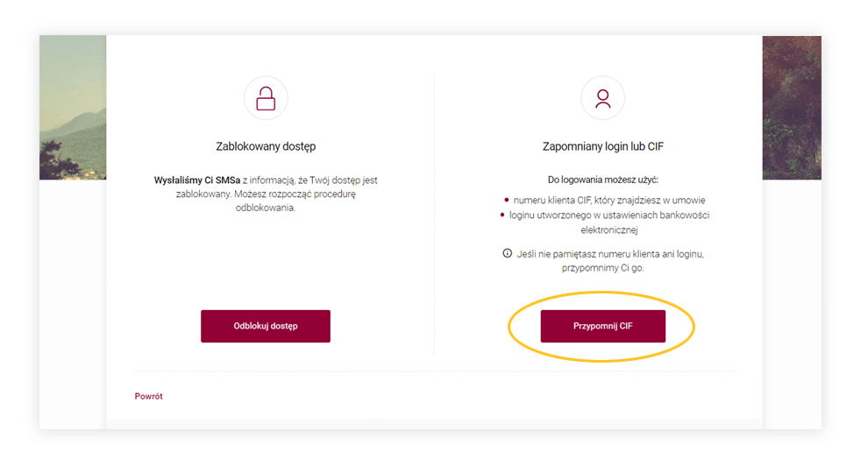868x473 pixels.
Task: Select the "Zapomniany login lub CIF" heading
Action: point(602,146)
